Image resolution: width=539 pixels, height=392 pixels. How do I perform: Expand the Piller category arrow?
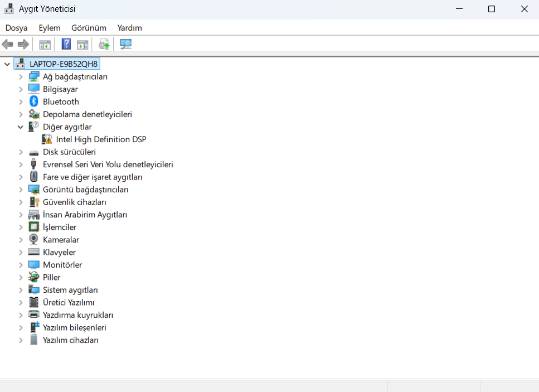pos(21,278)
